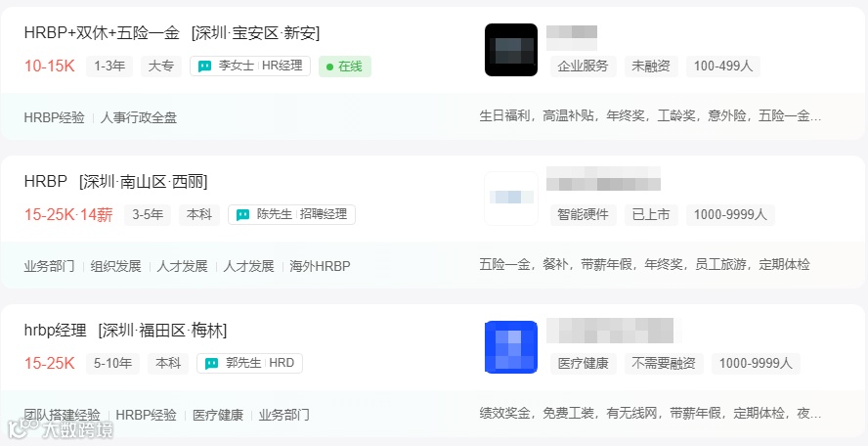This screenshot has height=446, width=868.
Task: Select the 企业服务 industry tag
Action: click(583, 67)
